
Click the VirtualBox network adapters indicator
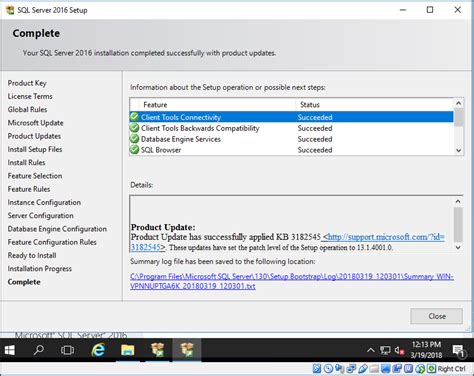click(x=351, y=368)
